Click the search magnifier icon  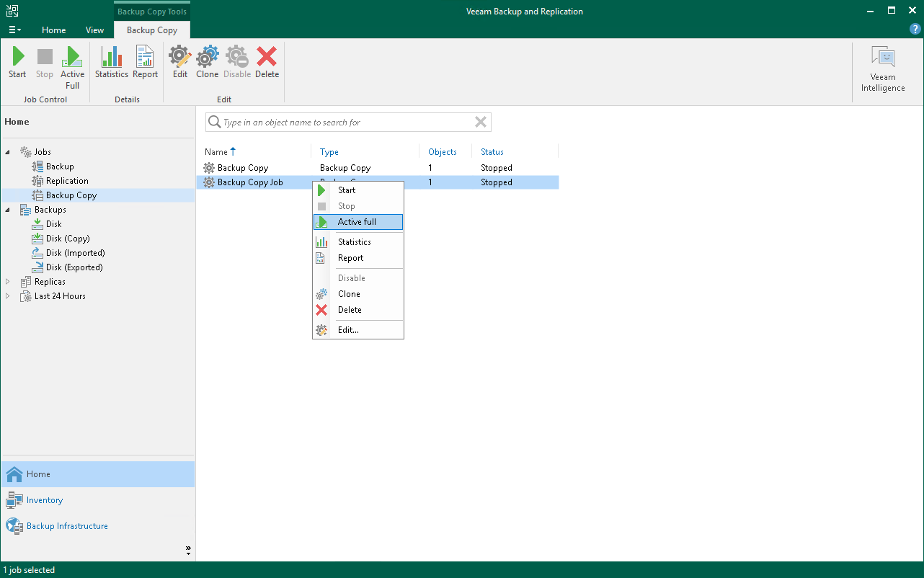[214, 123]
